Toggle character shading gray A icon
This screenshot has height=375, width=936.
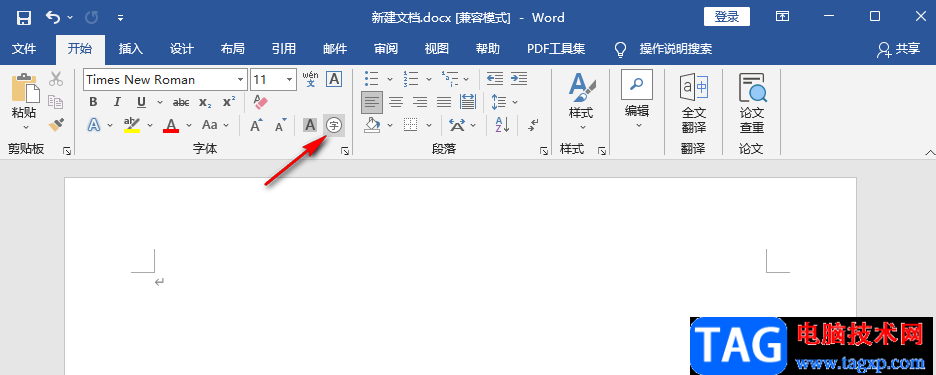[310, 125]
